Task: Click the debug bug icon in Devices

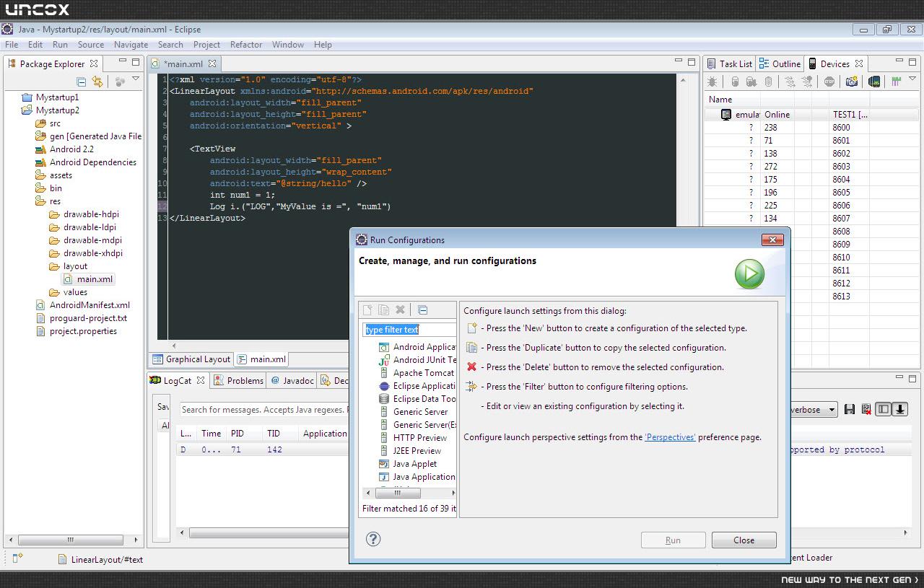Action: coord(712,82)
